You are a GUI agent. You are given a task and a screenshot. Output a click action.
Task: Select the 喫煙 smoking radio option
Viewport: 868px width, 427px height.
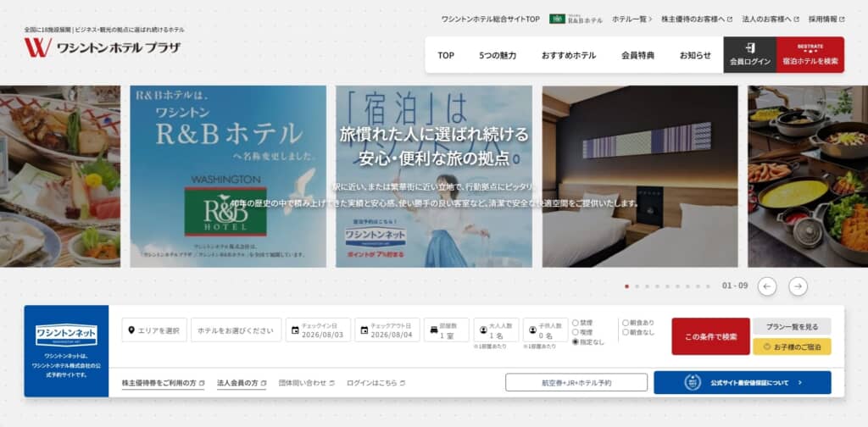coord(576,332)
